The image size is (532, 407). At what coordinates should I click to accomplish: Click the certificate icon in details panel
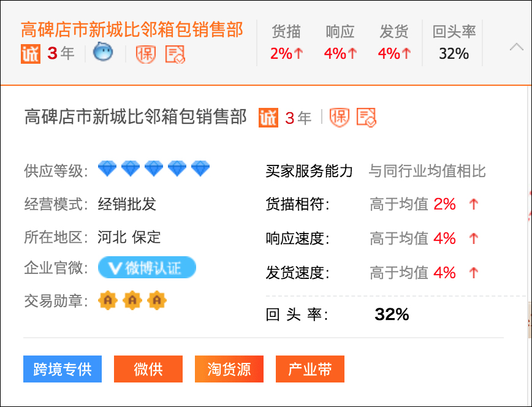(367, 117)
